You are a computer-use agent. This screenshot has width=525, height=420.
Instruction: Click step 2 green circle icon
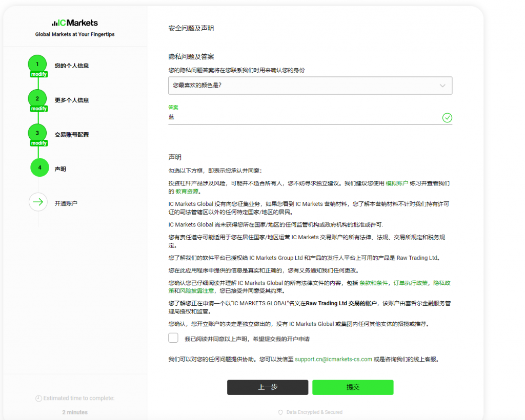coord(37,98)
